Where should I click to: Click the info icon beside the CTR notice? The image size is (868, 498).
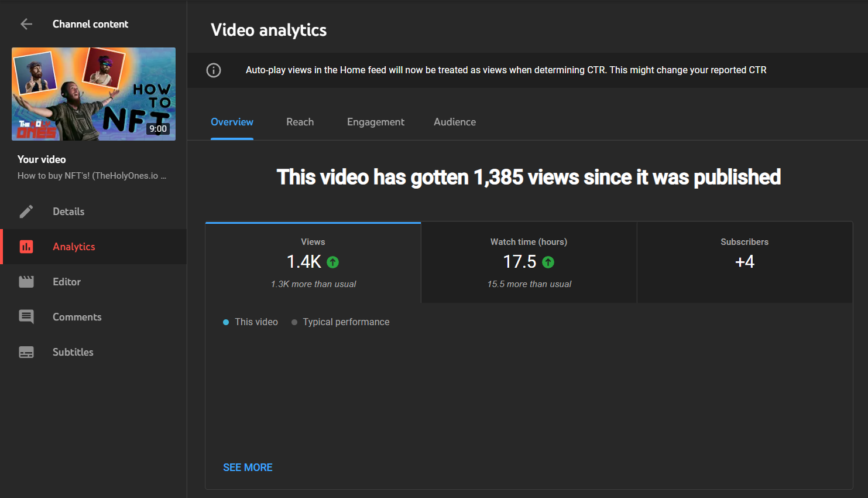214,70
